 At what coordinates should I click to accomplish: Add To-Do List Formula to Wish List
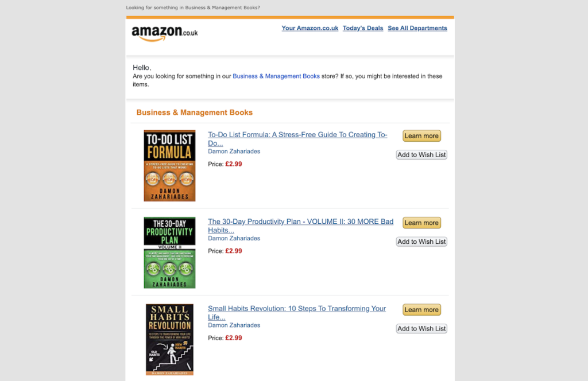421,155
